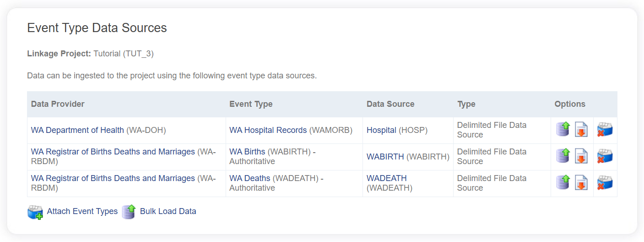The image size is (644, 242).
Task: Click the Attach Event Types basket icon
Action: pyautogui.click(x=35, y=212)
